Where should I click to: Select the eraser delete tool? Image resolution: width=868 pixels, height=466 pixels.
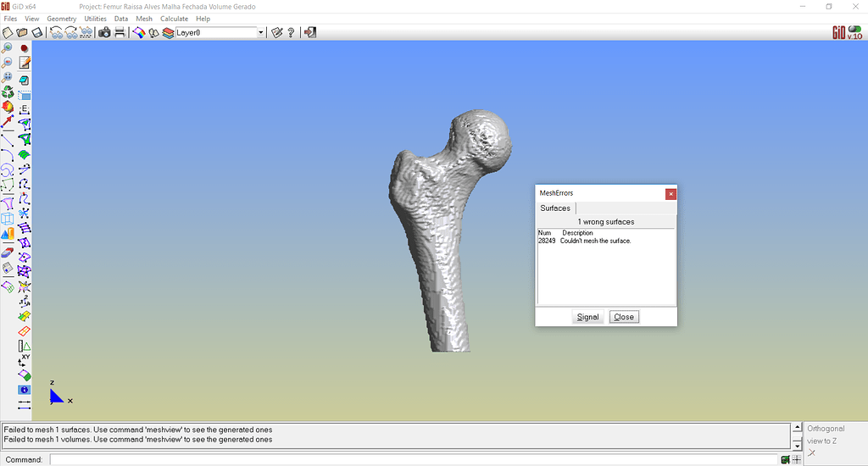pos(8,252)
